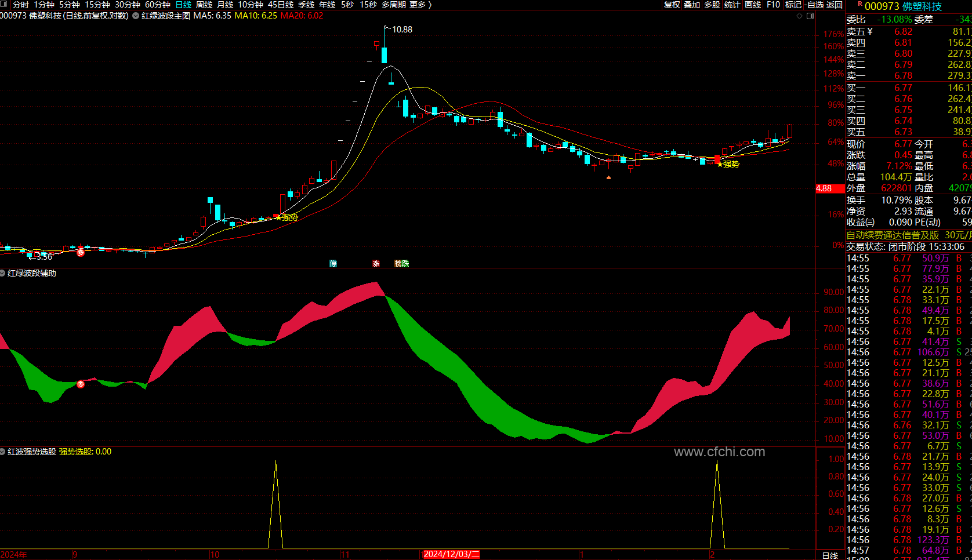Viewport: 972px width, 560px height.
Task: Switch to 周线 weekly chart
Action: coord(204,5)
